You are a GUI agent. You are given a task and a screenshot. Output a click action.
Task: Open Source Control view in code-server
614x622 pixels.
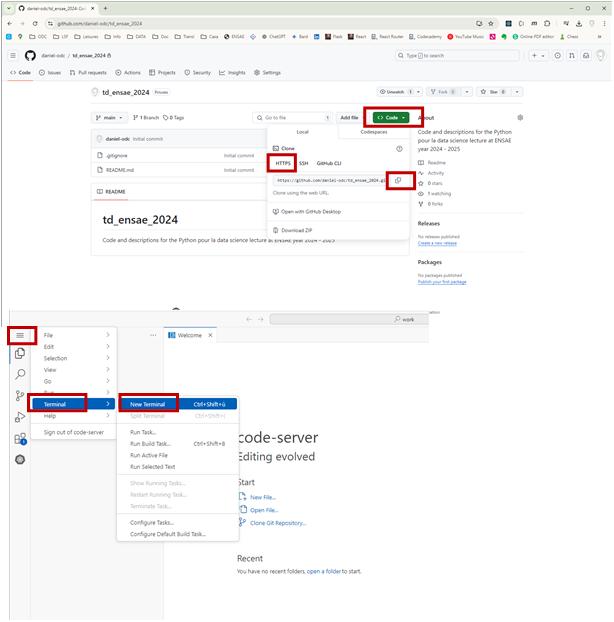pyautogui.click(x=20, y=395)
